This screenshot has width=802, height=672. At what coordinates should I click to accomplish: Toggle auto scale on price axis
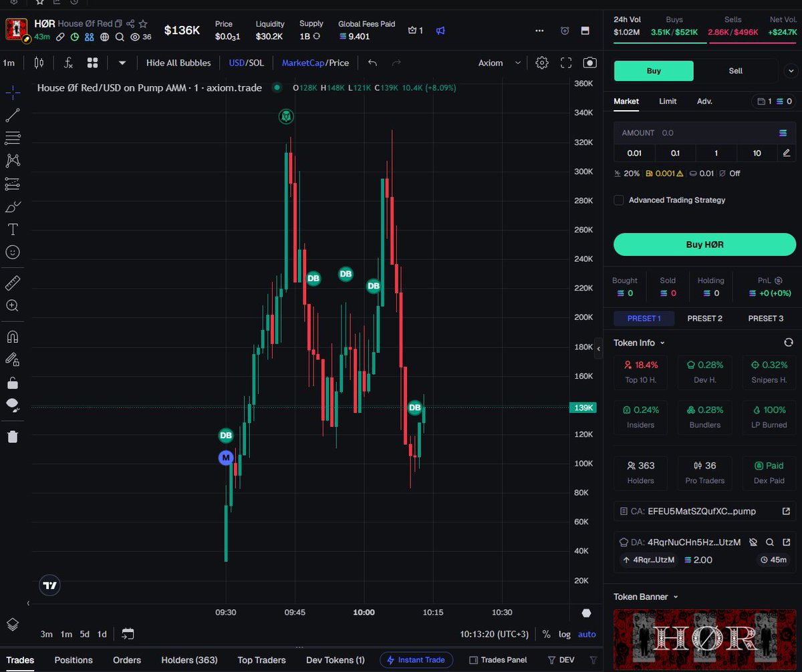pos(587,634)
